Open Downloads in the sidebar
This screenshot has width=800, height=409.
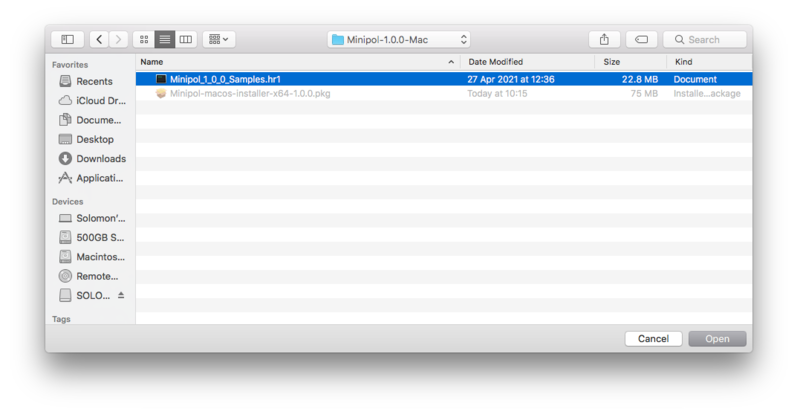[x=92, y=159]
